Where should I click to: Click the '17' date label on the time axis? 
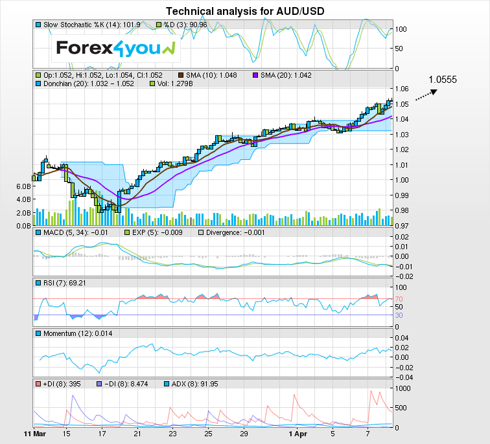102,434
